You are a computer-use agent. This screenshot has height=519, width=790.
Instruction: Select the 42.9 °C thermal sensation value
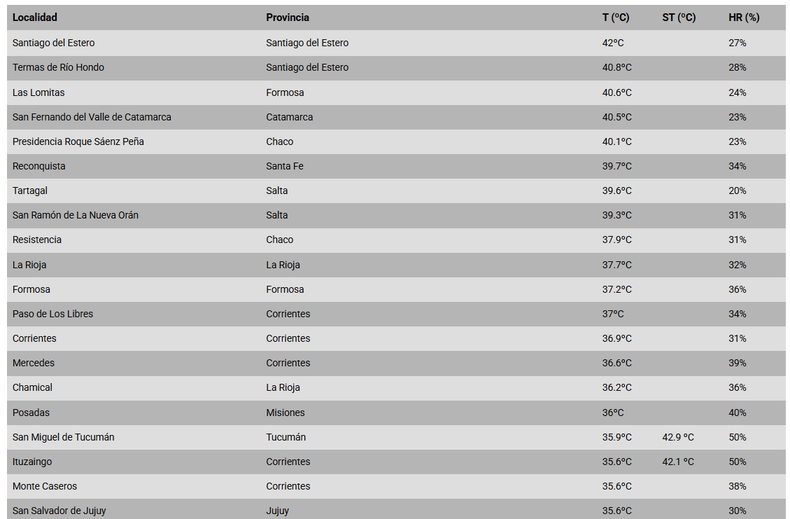point(678,437)
